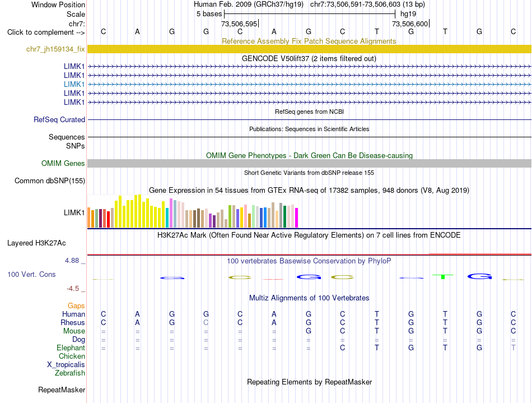Viewport: 532px width, 403px height.
Task: Click the GTEx LIMK1 expression bar chart
Action: 193,211
